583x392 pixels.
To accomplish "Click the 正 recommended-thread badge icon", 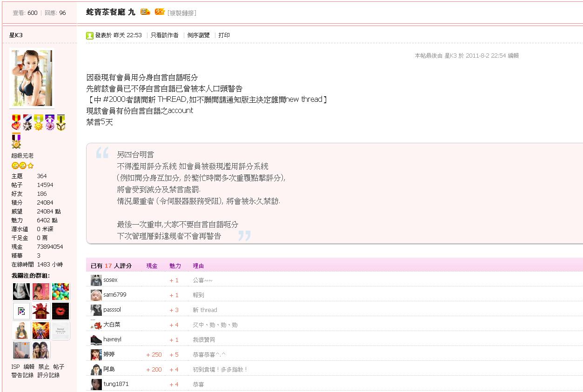I will (x=145, y=12).
